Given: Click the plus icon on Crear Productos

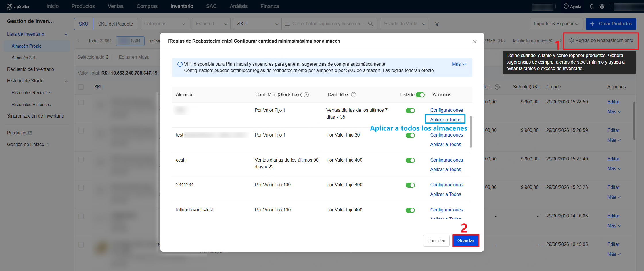Looking at the screenshot, I should [x=592, y=24].
